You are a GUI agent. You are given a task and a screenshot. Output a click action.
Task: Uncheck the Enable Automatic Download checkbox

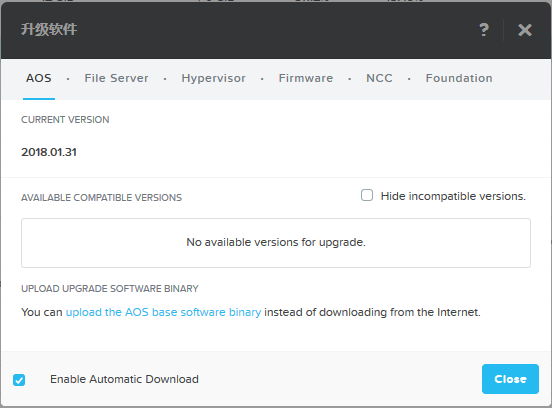(x=19, y=380)
